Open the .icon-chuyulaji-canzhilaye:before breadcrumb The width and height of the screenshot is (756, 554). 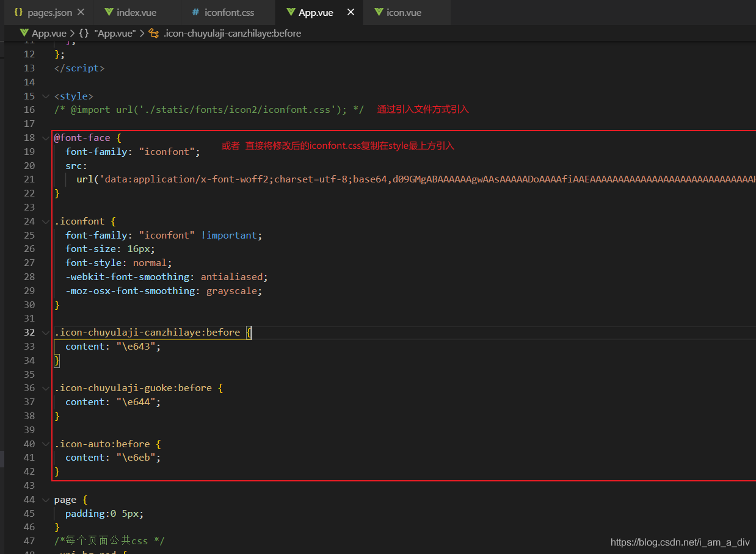(232, 34)
